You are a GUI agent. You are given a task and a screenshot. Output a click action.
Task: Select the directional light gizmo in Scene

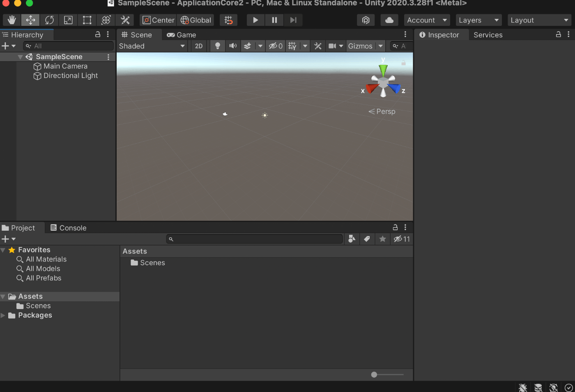pos(265,115)
